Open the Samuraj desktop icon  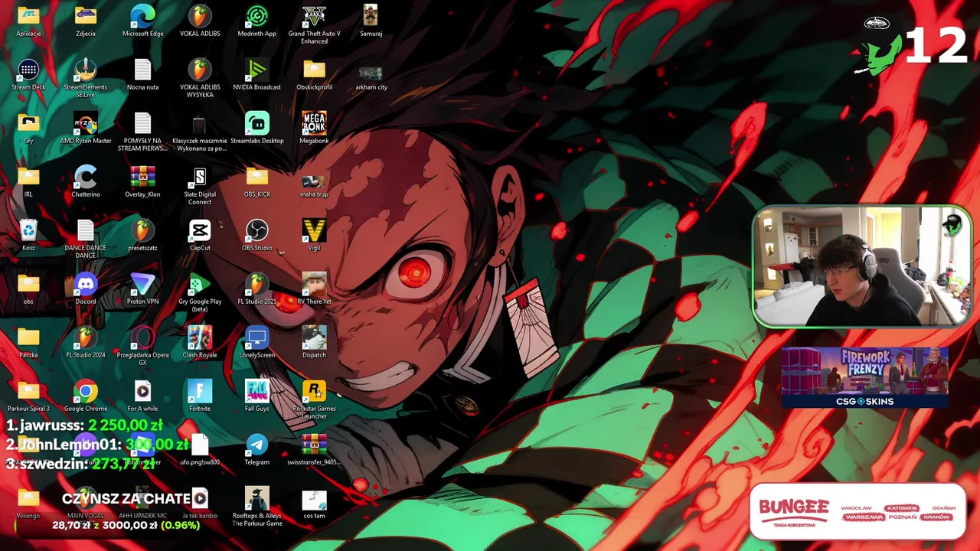[x=371, y=21]
